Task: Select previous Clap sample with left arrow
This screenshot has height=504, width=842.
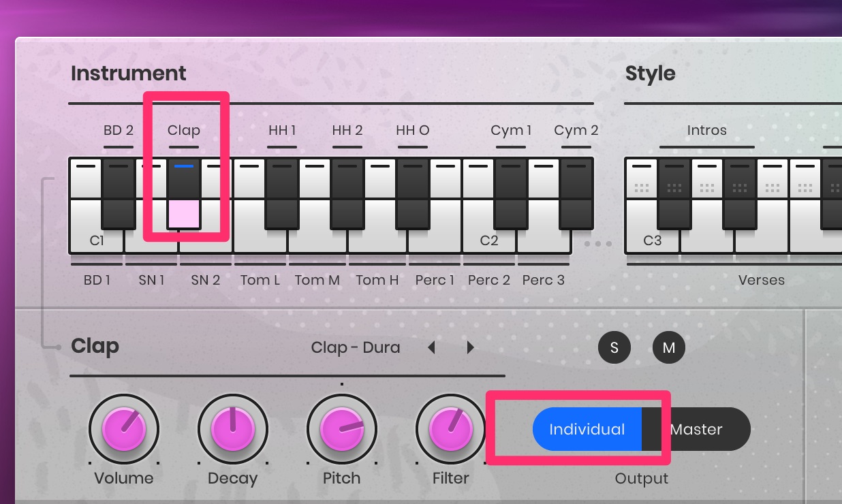Action: [431, 348]
